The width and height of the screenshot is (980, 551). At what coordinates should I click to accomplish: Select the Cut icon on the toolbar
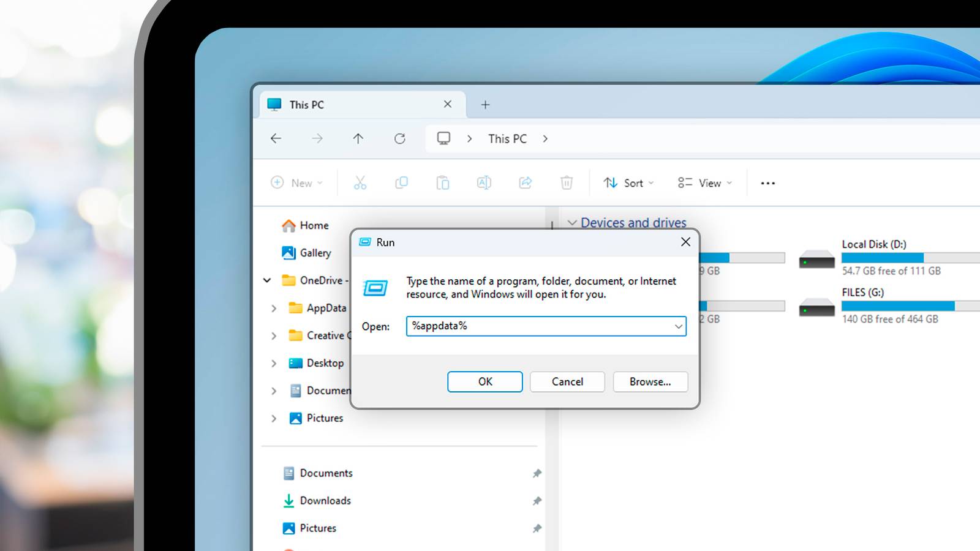point(360,182)
